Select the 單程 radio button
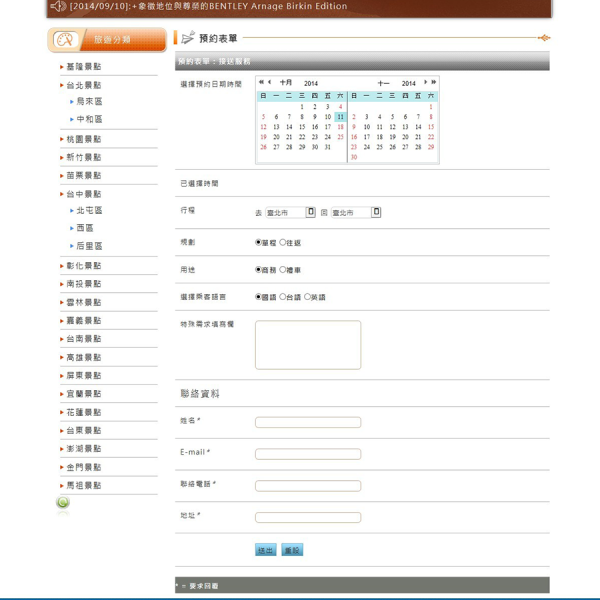600x600 pixels. pyautogui.click(x=258, y=242)
